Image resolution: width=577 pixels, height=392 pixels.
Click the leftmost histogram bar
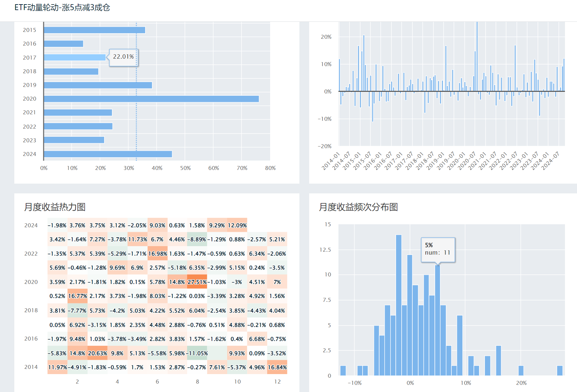coord(343,371)
